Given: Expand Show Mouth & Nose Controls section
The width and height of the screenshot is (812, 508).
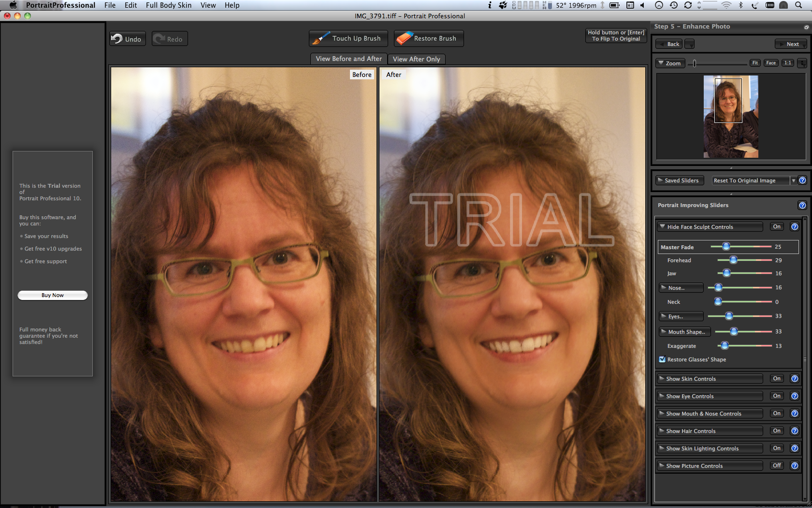Looking at the screenshot, I should (x=710, y=414).
